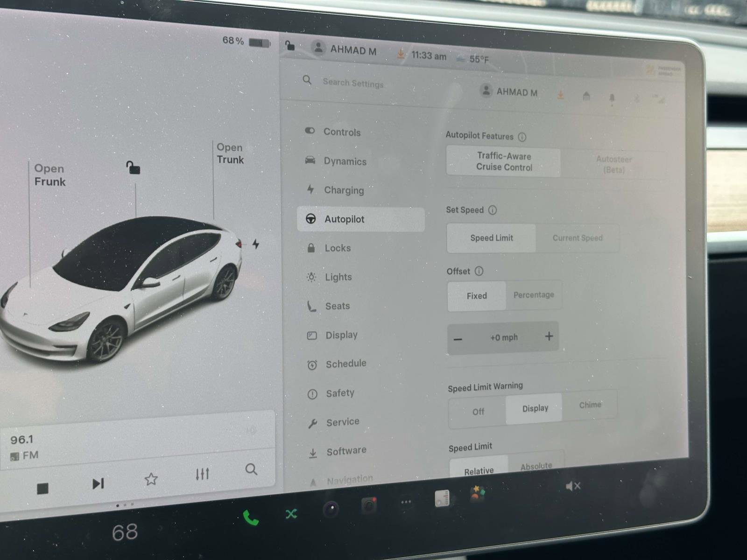This screenshot has height=560, width=747.
Task: Show Offset info icon
Action: [x=479, y=271]
